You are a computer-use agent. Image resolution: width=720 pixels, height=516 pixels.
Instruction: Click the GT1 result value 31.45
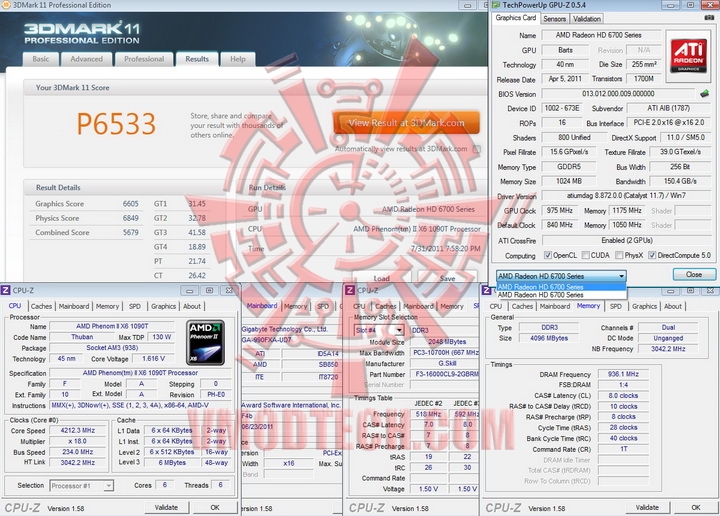click(x=197, y=203)
